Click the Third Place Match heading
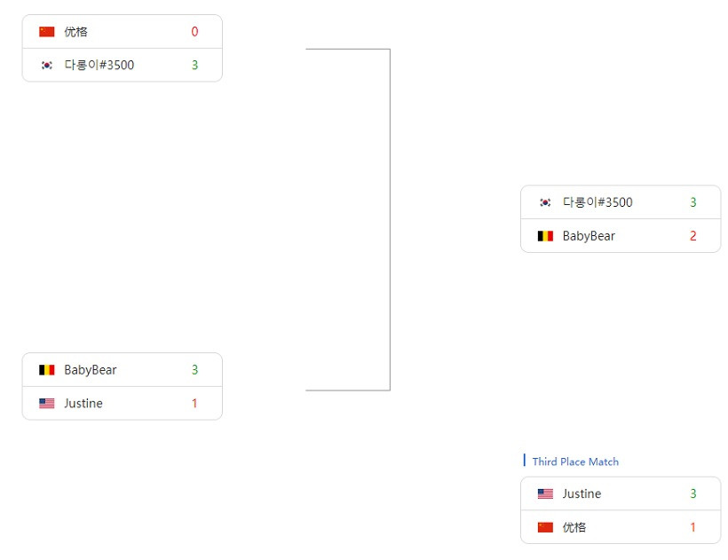The width and height of the screenshot is (728, 560). pos(575,461)
